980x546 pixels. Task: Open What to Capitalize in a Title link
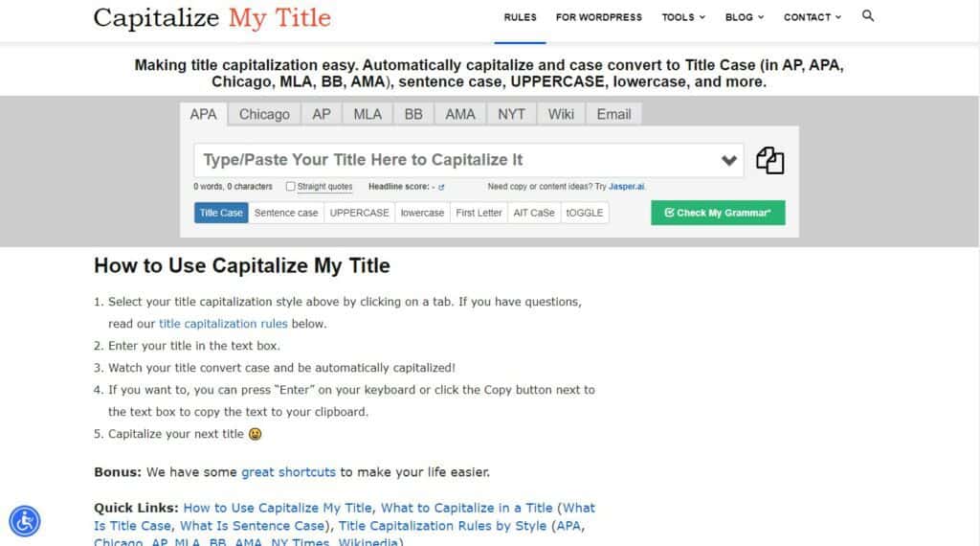coord(467,508)
